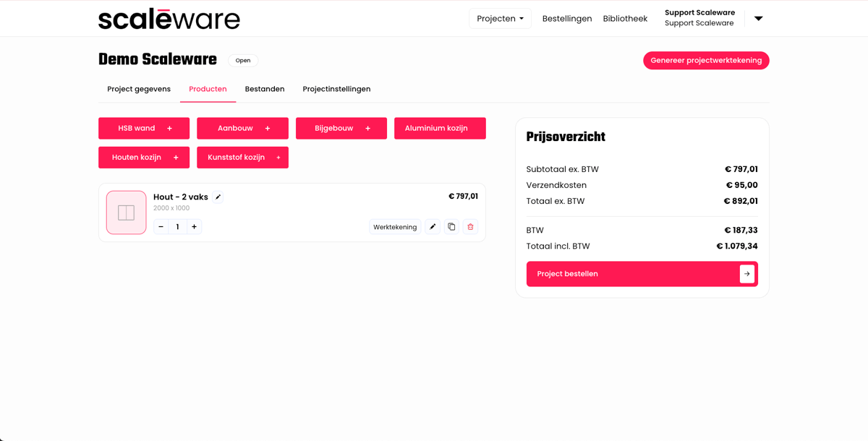
Task: Add a Kunststof kozijn product
Action: pyautogui.click(x=242, y=158)
